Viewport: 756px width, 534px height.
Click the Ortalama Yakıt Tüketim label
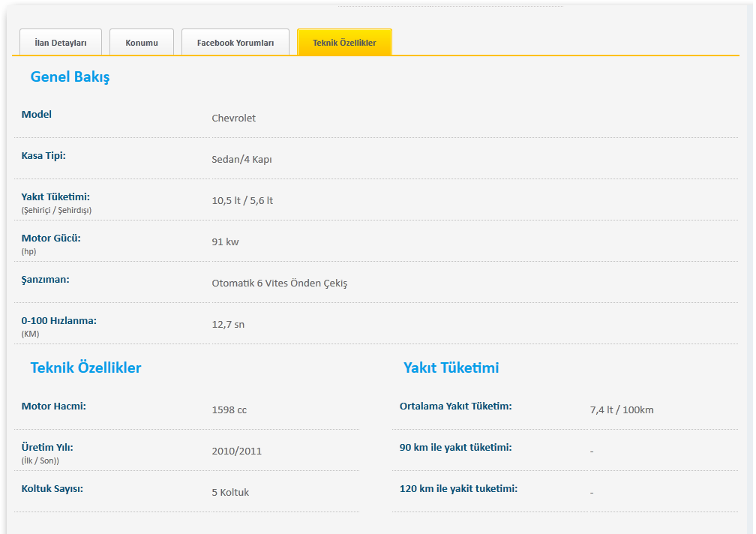coord(455,406)
